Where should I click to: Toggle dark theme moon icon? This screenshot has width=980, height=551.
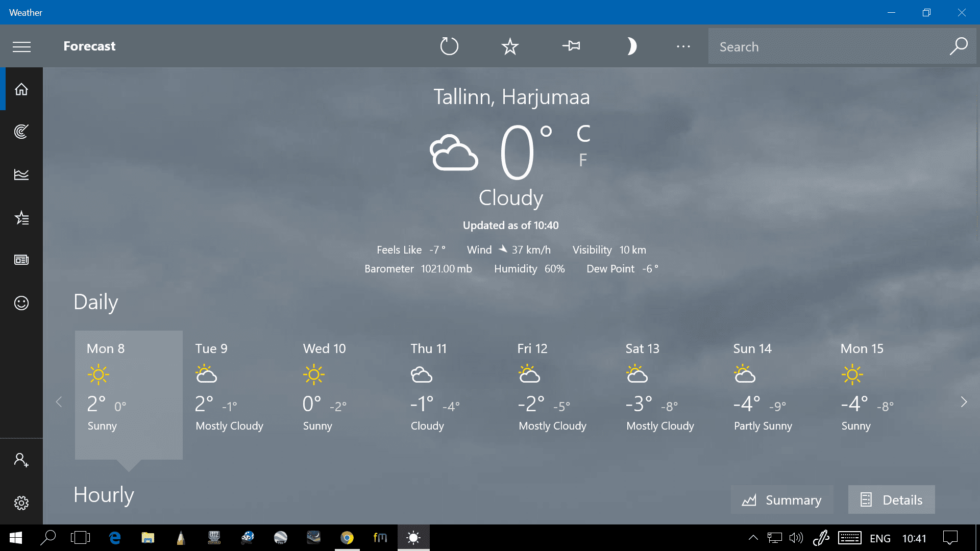tap(632, 46)
